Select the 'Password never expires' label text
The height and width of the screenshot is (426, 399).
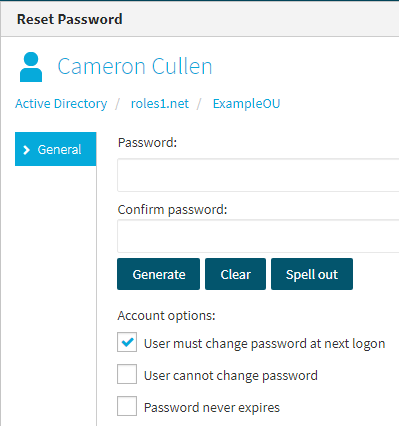tap(212, 407)
